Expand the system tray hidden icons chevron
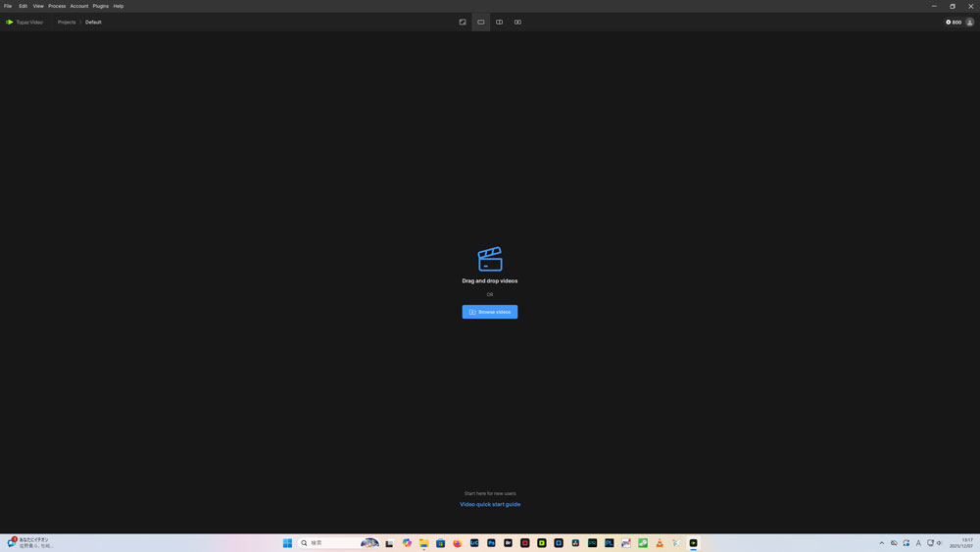Image resolution: width=980 pixels, height=552 pixels. [x=881, y=543]
